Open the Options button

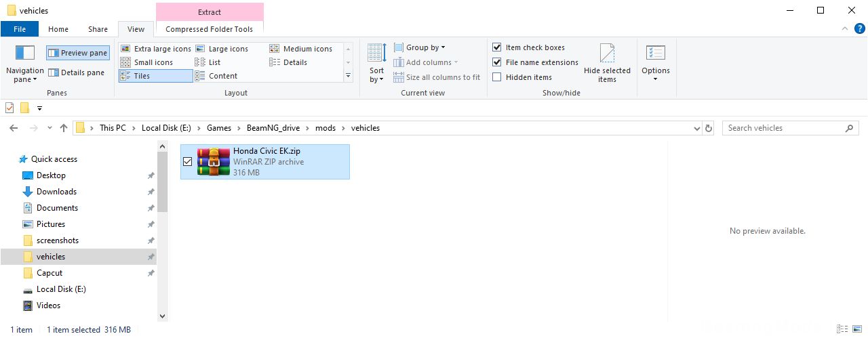(x=656, y=64)
